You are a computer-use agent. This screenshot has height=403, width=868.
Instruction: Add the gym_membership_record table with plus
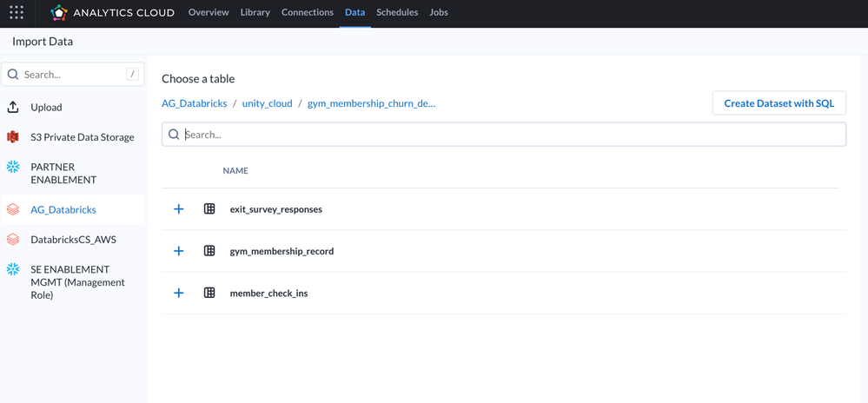pyautogui.click(x=178, y=251)
